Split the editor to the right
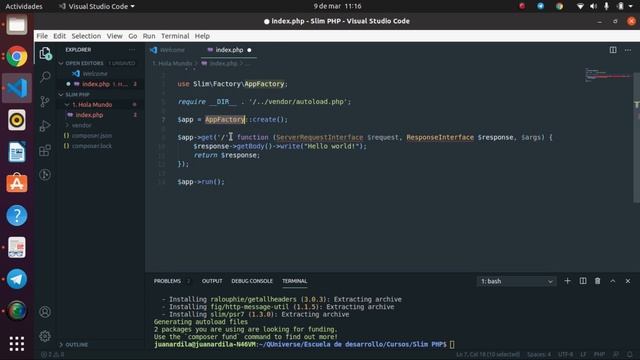This screenshot has width=640, height=360. point(613,50)
